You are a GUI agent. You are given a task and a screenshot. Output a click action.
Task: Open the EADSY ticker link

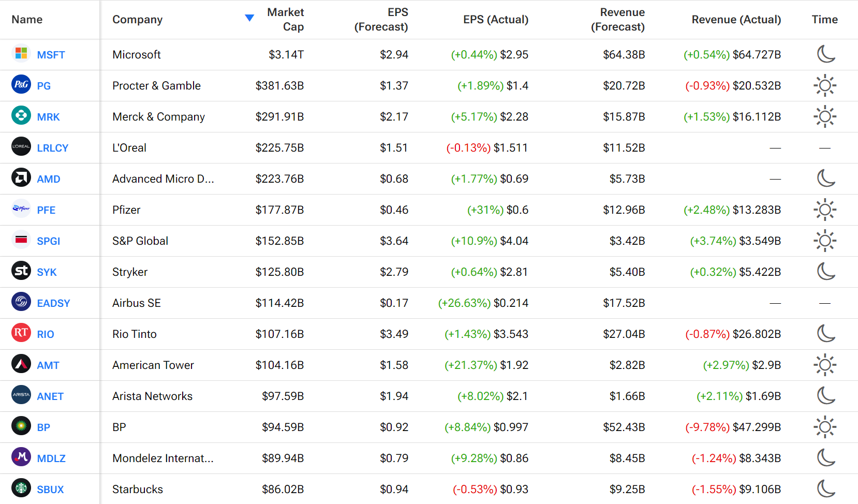point(53,303)
